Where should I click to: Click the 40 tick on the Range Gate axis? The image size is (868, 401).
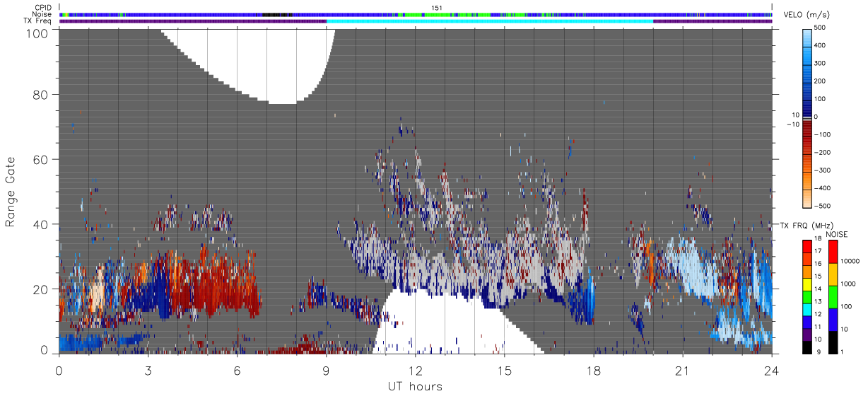[x=41, y=224]
